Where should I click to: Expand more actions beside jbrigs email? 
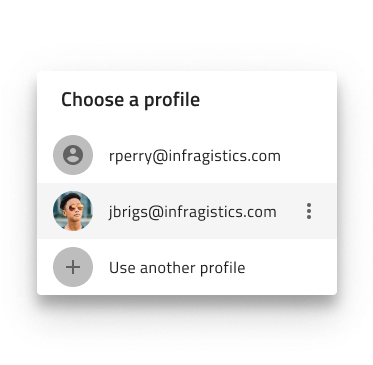click(309, 211)
